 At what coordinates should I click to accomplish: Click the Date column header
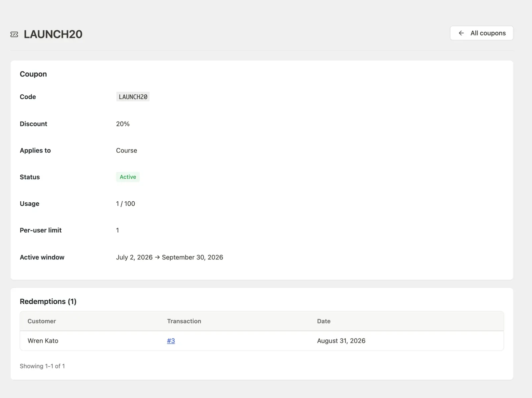[x=324, y=321]
